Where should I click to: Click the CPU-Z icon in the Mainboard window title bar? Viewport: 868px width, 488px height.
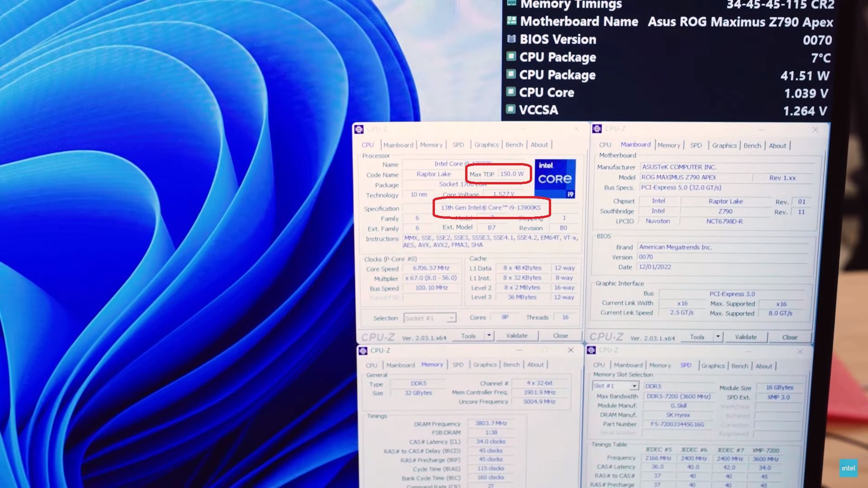pyautogui.click(x=597, y=129)
